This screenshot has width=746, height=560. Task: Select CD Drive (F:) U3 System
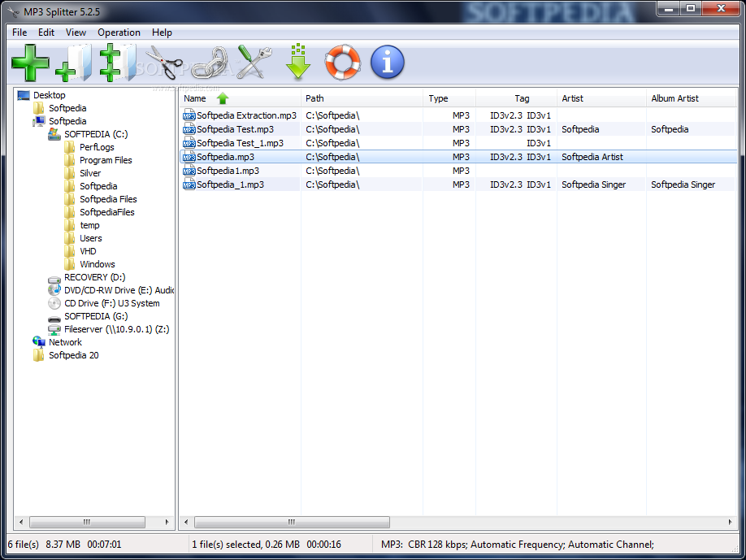point(112,303)
